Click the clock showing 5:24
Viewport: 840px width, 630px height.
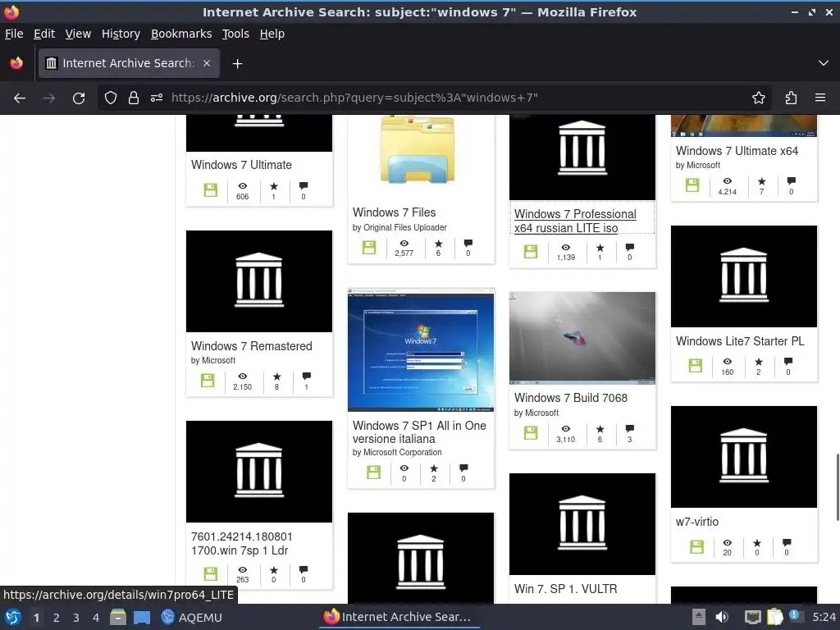[824, 617]
